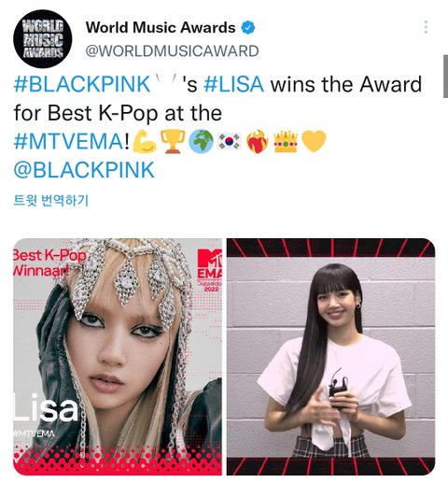Open the @WORLDMUSICAWARD handle
The width and height of the screenshot is (448, 483).
172,51
